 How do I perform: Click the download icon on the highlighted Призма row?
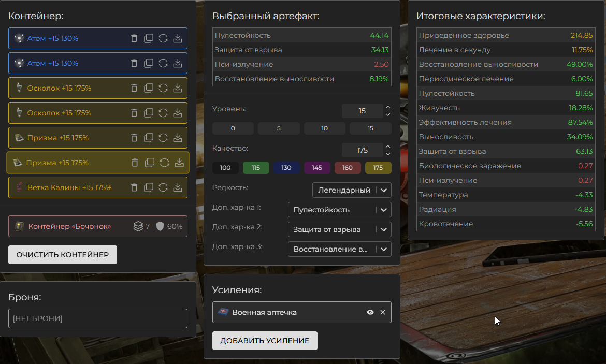(179, 163)
